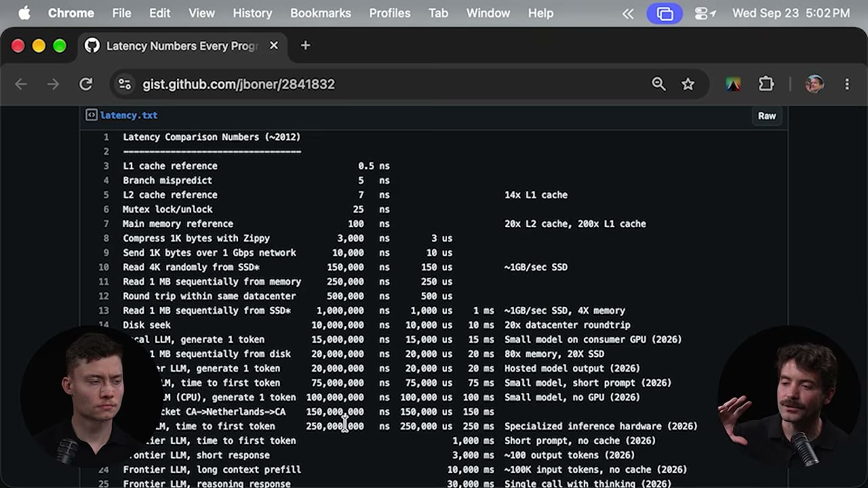Open the Edit menu

[160, 13]
